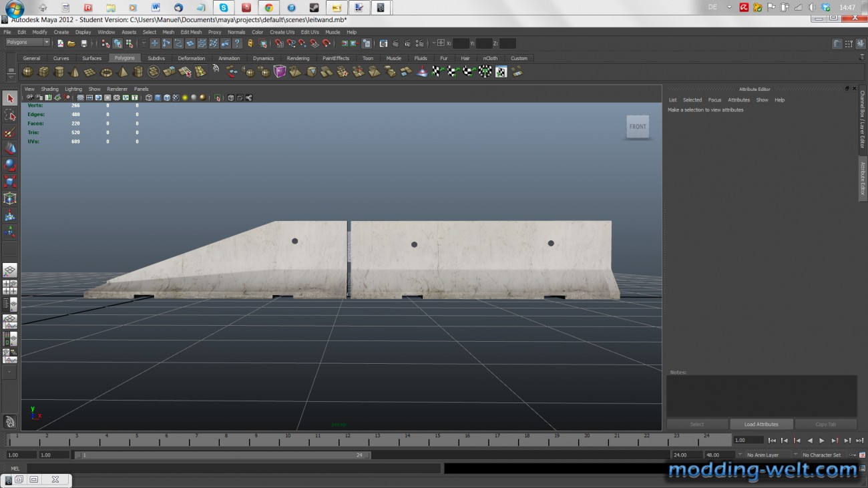Toggle smooth shade all in viewport toolbar
868x488 pixels.
(158, 97)
